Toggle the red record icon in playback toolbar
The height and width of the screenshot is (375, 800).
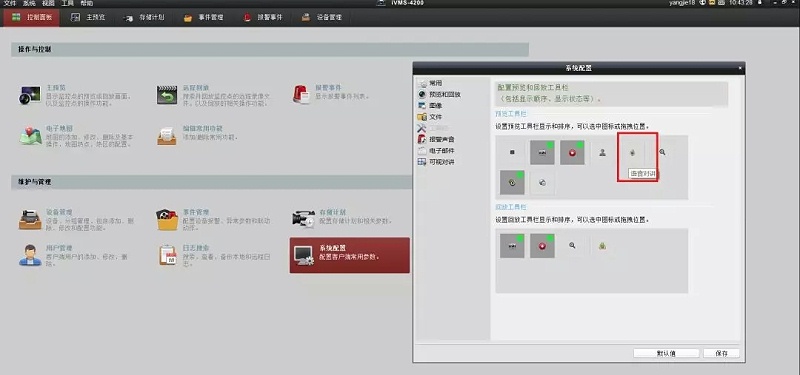[x=542, y=245]
